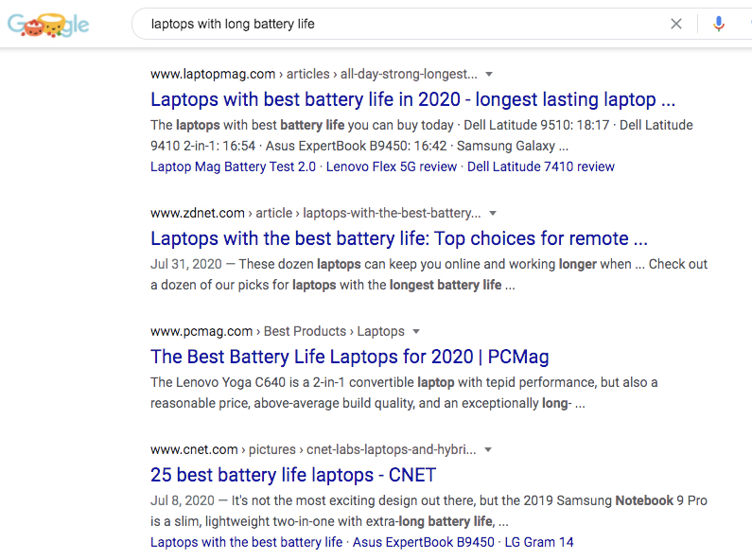752x560 pixels.
Task: Click the www.pcmag.com breadcrumb URL
Action: [x=277, y=332]
